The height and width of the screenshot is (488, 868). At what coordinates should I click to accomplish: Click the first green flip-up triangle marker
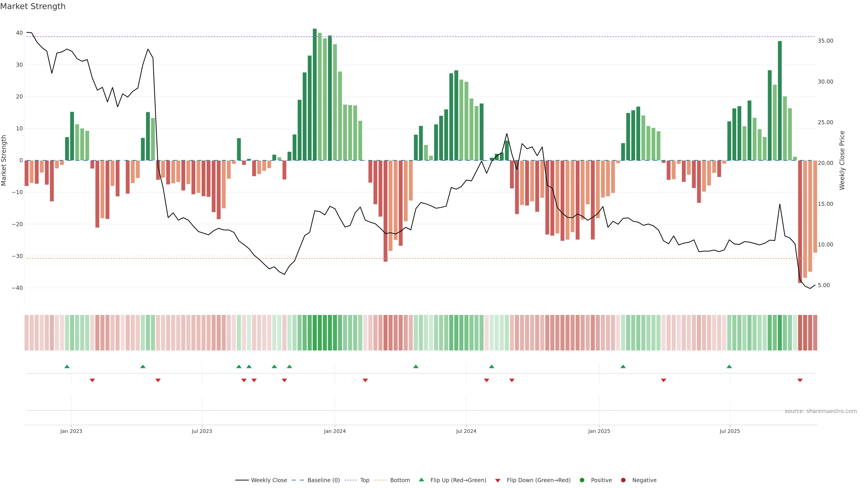tap(67, 366)
